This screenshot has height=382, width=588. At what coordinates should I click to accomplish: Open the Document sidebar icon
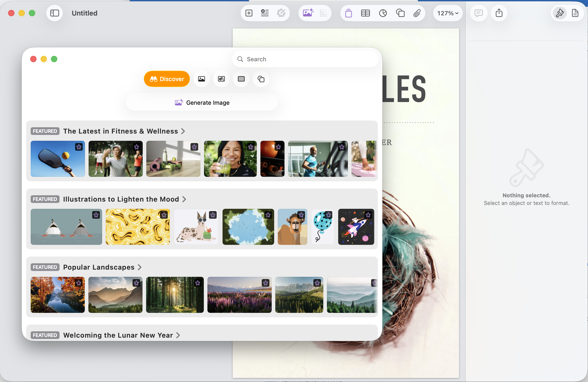[x=576, y=13]
